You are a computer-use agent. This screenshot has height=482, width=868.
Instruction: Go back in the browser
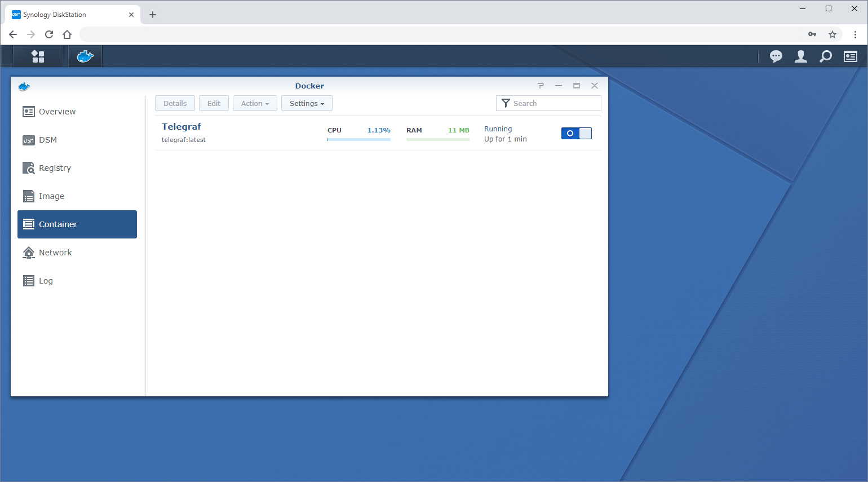pyautogui.click(x=13, y=34)
